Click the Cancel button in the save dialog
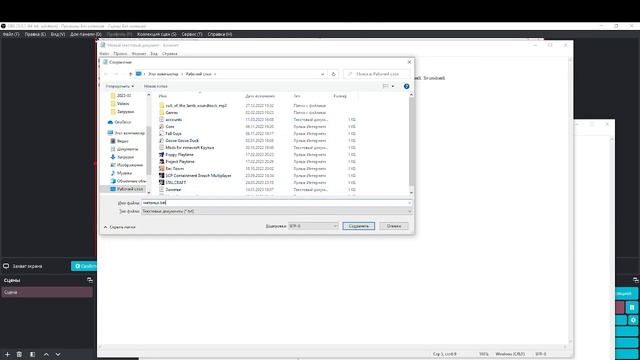The image size is (640, 360). [393, 226]
